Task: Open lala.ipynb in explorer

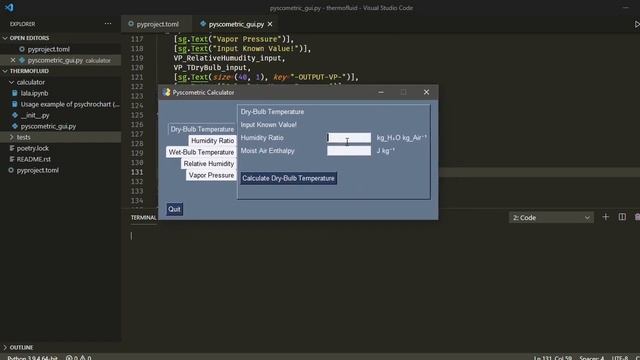Action: (34, 93)
